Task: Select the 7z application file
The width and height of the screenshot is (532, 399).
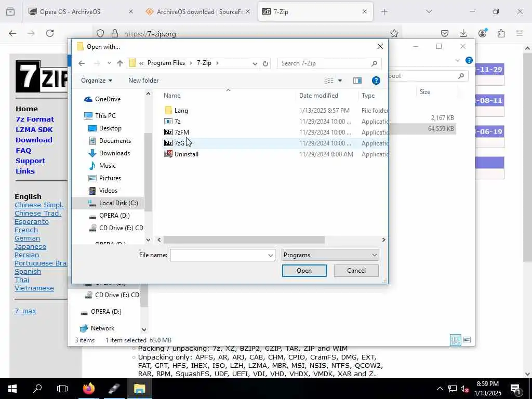Action: click(172, 122)
